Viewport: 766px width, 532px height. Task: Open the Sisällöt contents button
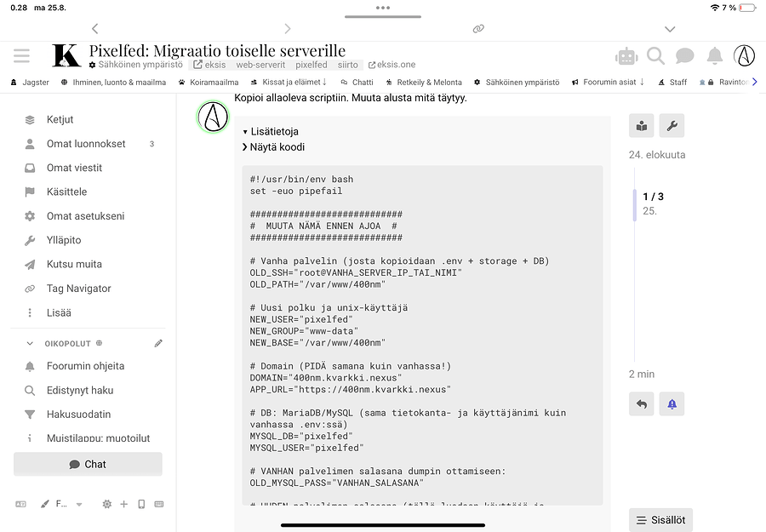(660, 520)
